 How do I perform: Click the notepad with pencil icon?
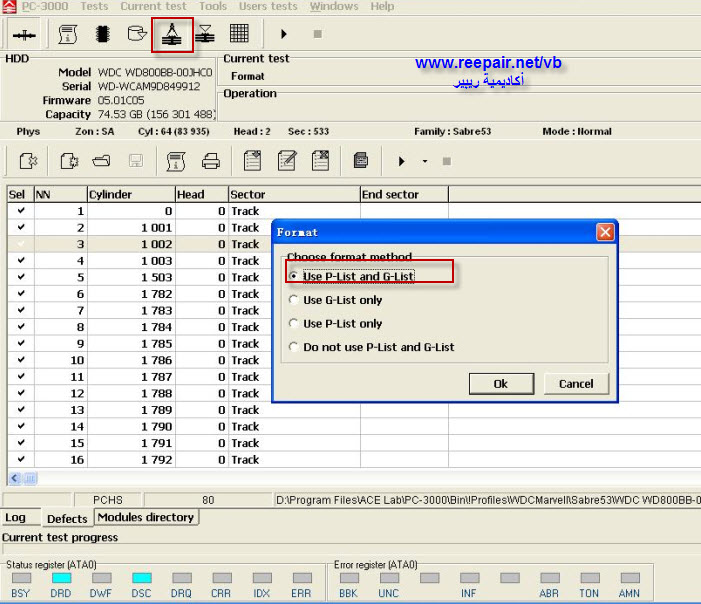[287, 161]
